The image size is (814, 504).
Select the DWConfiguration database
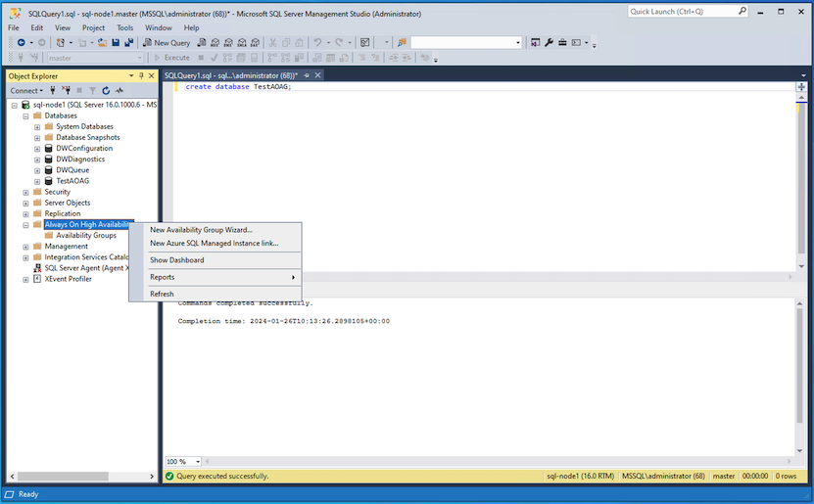tap(84, 149)
